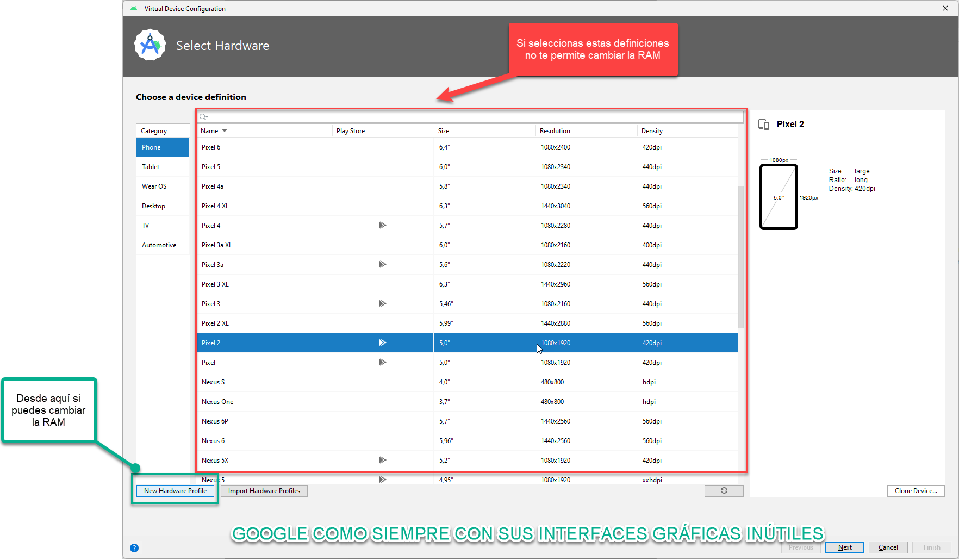This screenshot has width=959, height=560.
Task: Select the Phone category
Action: pos(163,147)
